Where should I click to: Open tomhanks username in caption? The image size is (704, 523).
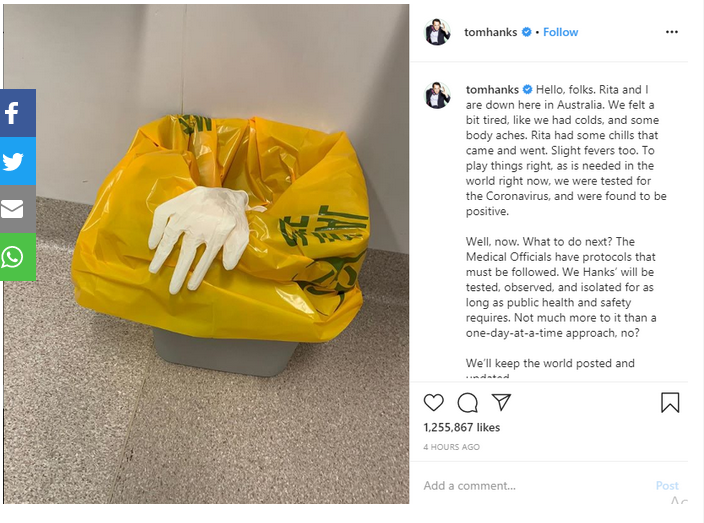pyautogui.click(x=492, y=89)
